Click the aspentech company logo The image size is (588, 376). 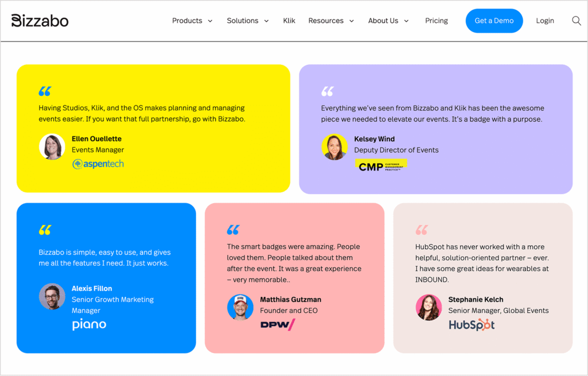click(x=98, y=164)
